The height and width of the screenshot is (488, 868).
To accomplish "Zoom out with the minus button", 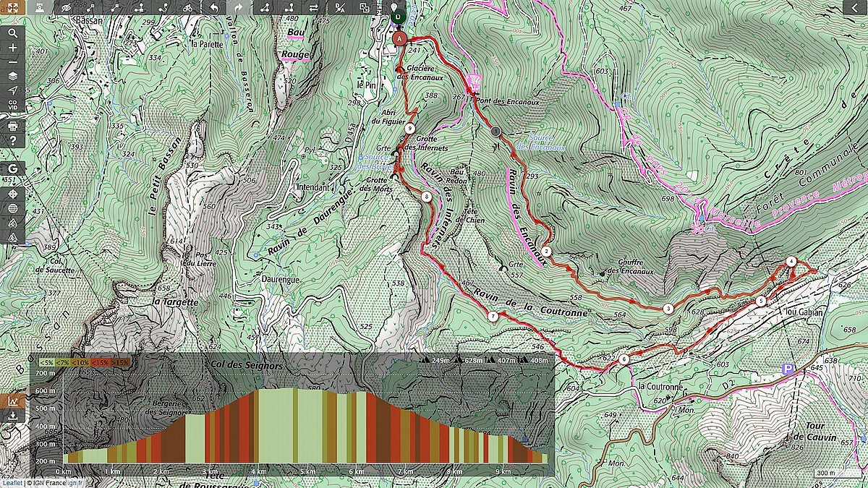I will pyautogui.click(x=12, y=61).
